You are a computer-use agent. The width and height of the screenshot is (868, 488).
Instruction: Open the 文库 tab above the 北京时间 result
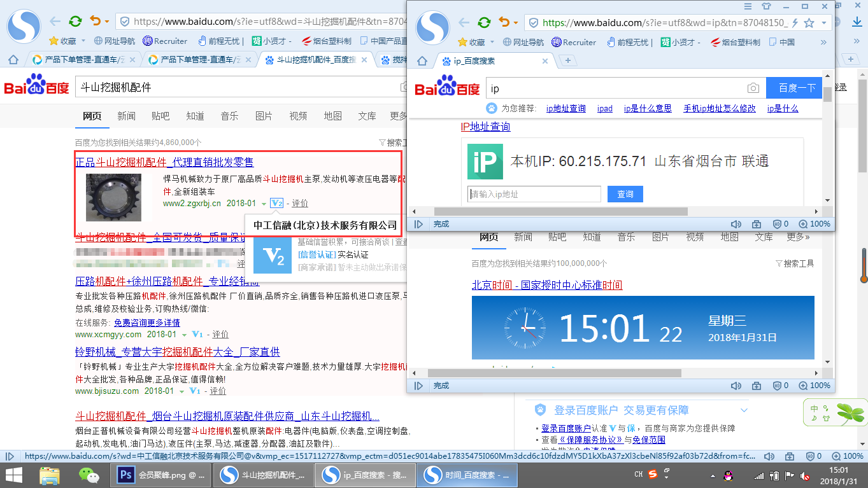tap(764, 237)
